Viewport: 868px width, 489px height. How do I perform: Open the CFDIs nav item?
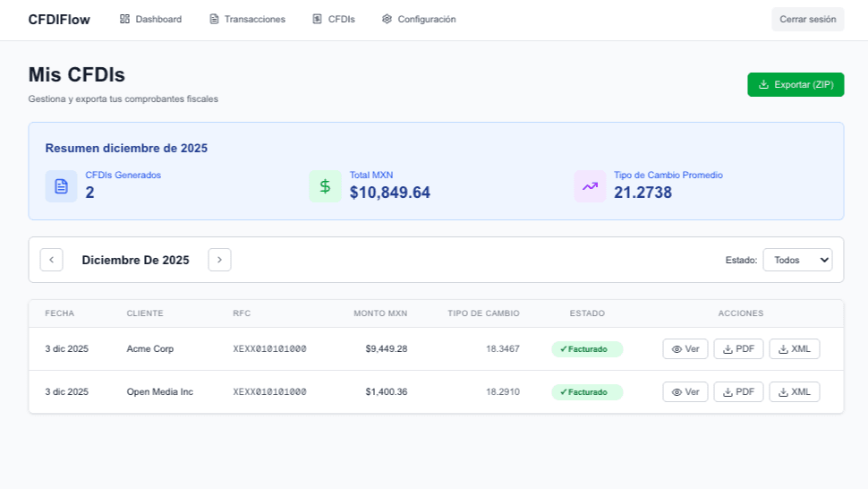(x=333, y=20)
